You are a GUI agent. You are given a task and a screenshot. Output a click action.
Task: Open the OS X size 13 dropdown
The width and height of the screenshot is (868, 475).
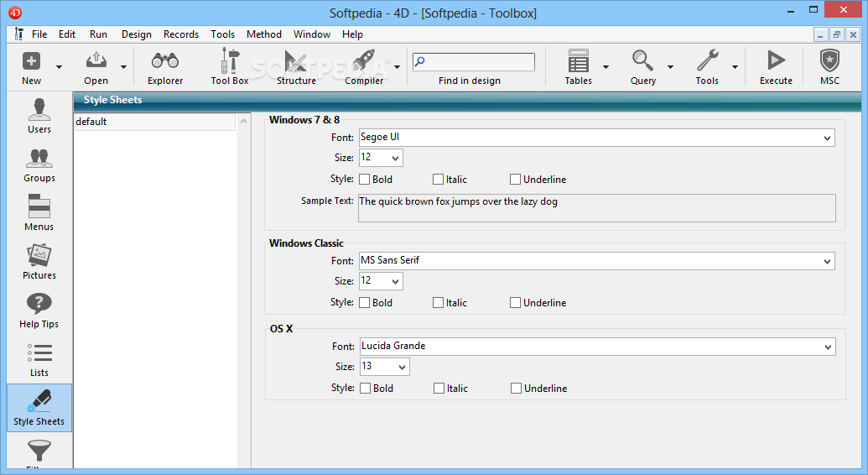[403, 367]
